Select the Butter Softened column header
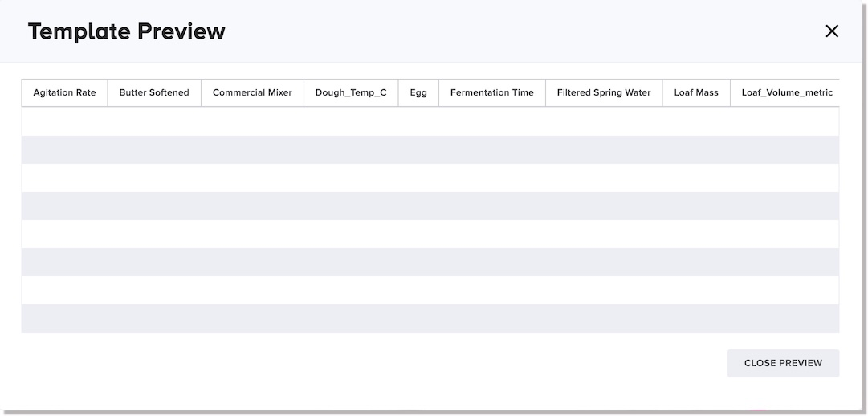This screenshot has height=416, width=868. pyautogui.click(x=154, y=93)
